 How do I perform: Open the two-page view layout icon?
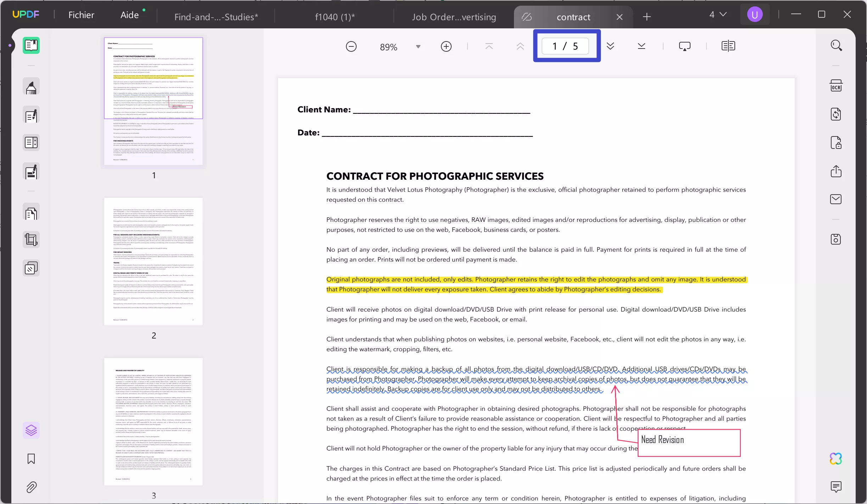(728, 46)
